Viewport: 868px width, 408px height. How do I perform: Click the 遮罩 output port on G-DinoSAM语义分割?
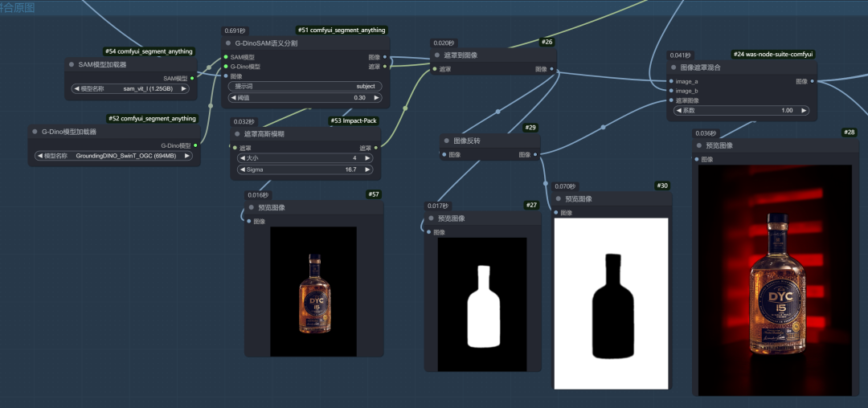click(x=385, y=67)
